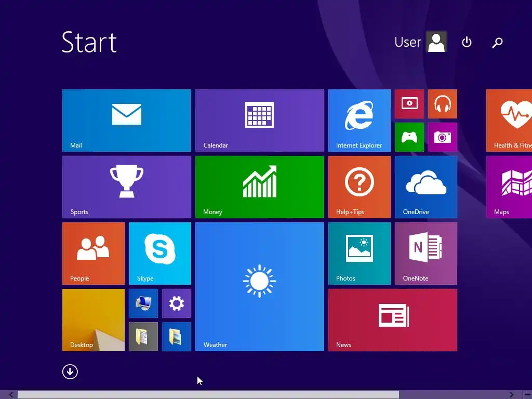The width and height of the screenshot is (532, 399).
Task: Open the Sports trophy tile
Action: click(x=127, y=187)
